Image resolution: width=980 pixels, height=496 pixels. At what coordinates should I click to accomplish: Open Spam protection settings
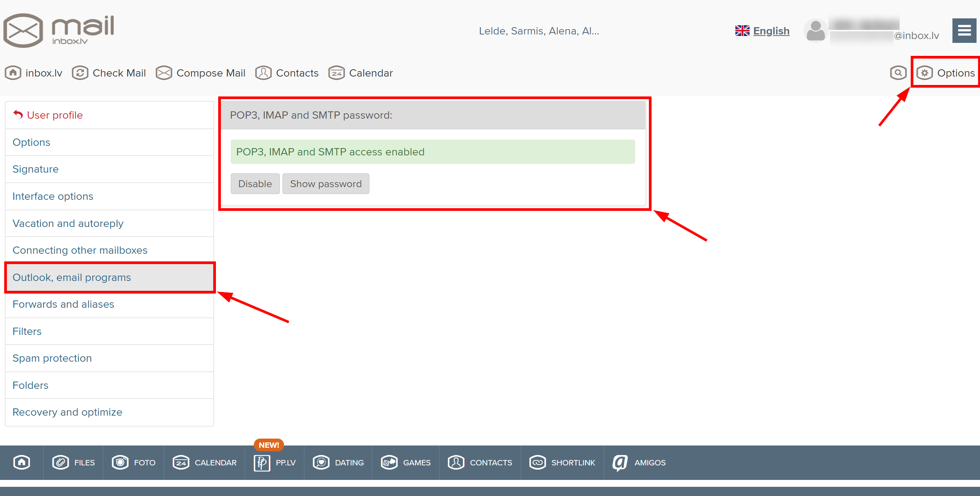point(109,358)
